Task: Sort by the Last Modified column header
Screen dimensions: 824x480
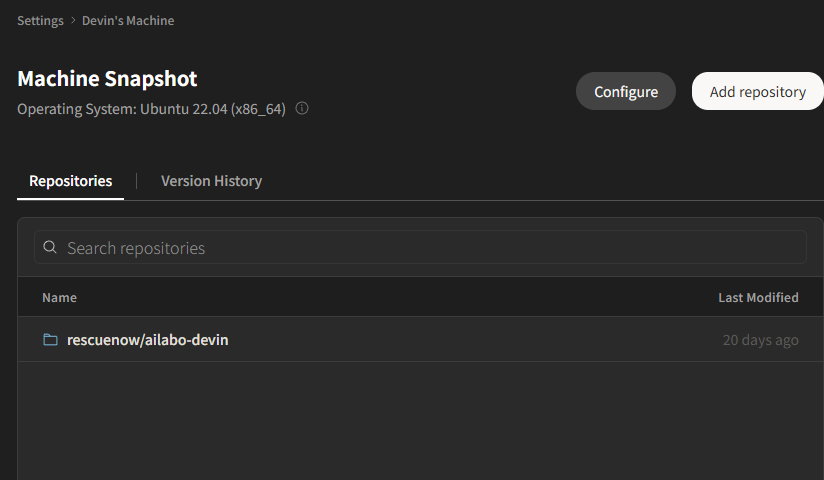Action: [x=758, y=298]
